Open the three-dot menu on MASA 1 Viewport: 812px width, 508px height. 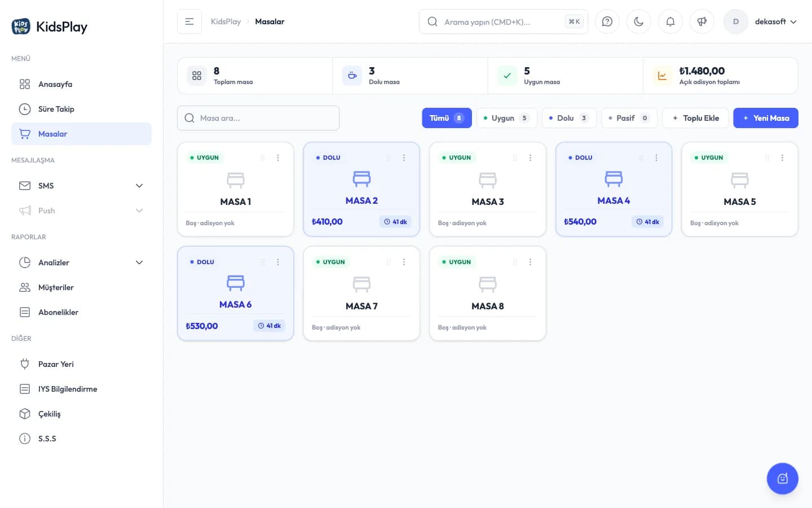(278, 158)
